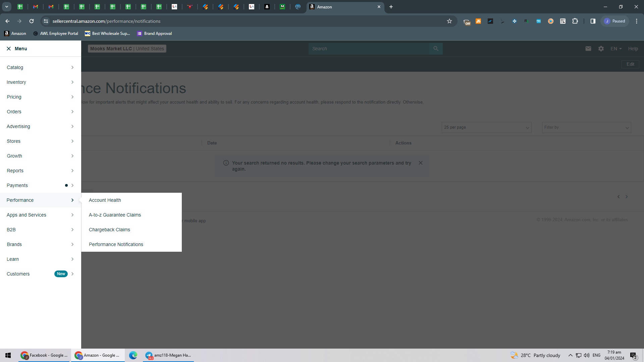Viewport: 644px width, 362px height.
Task: Open the Learn menu item
Action: coord(41,259)
